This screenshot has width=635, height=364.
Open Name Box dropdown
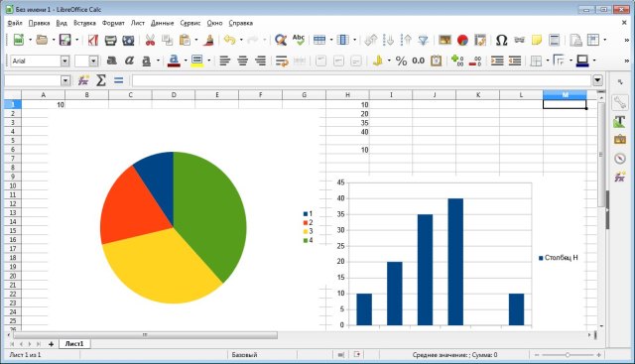point(65,80)
